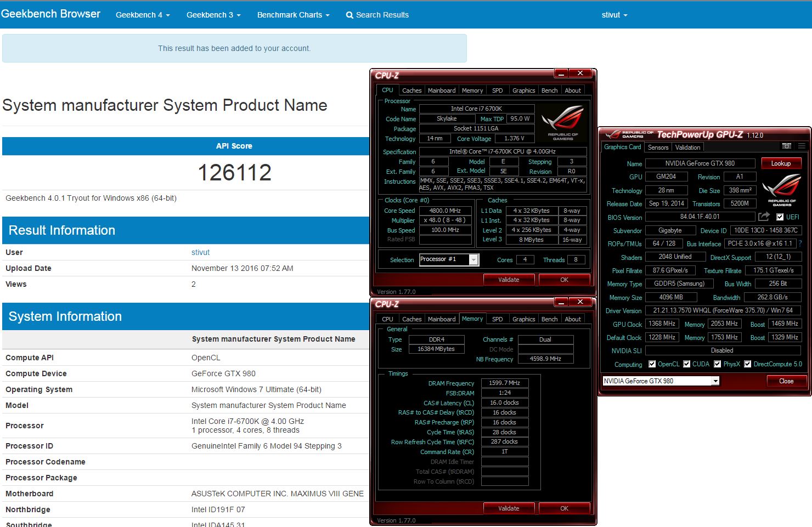812x527 pixels.
Task: Switch to Sensors tab in GPU-Z
Action: (658, 147)
